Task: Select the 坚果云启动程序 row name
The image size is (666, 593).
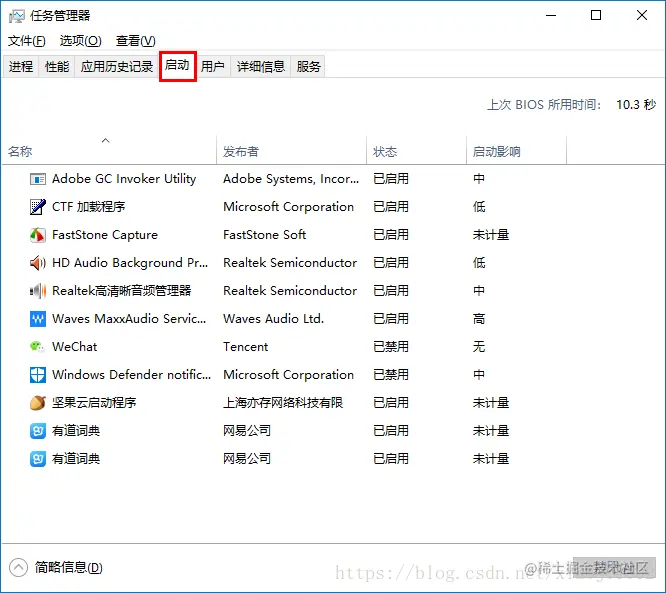Action: [94, 403]
